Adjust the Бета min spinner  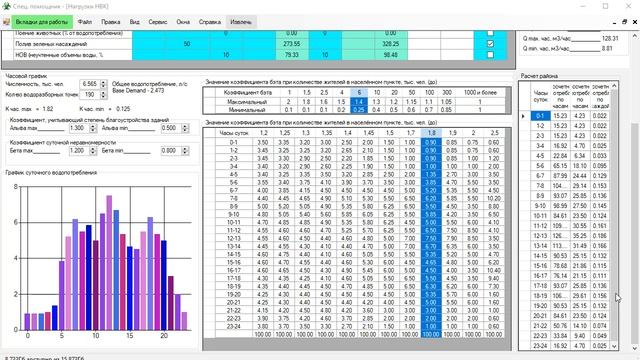(185, 151)
